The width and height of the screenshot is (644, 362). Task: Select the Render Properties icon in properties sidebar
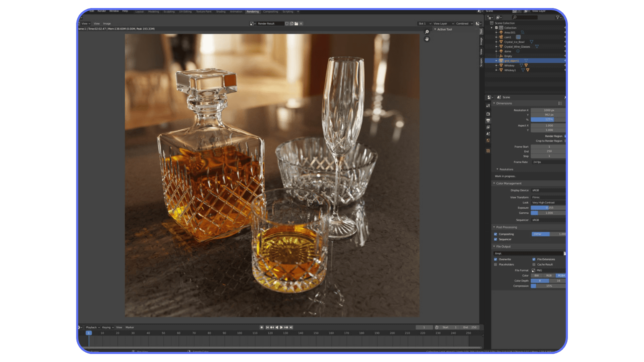(x=488, y=114)
